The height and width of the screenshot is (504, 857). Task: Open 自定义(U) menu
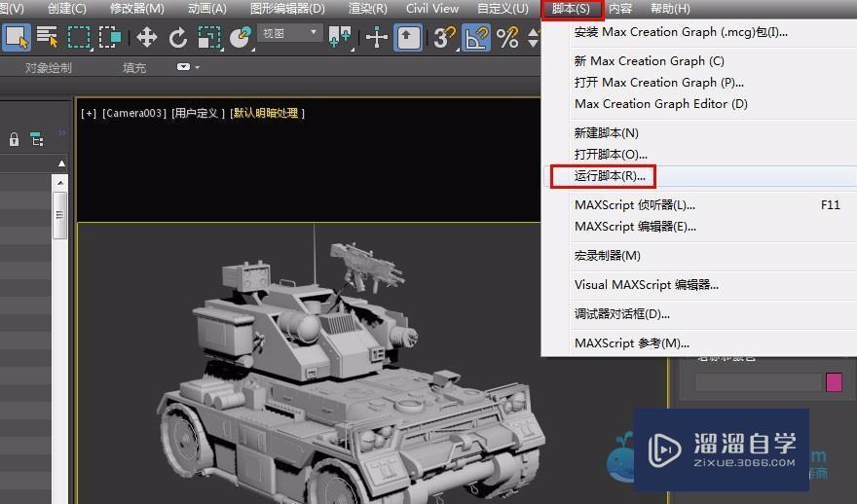point(503,9)
